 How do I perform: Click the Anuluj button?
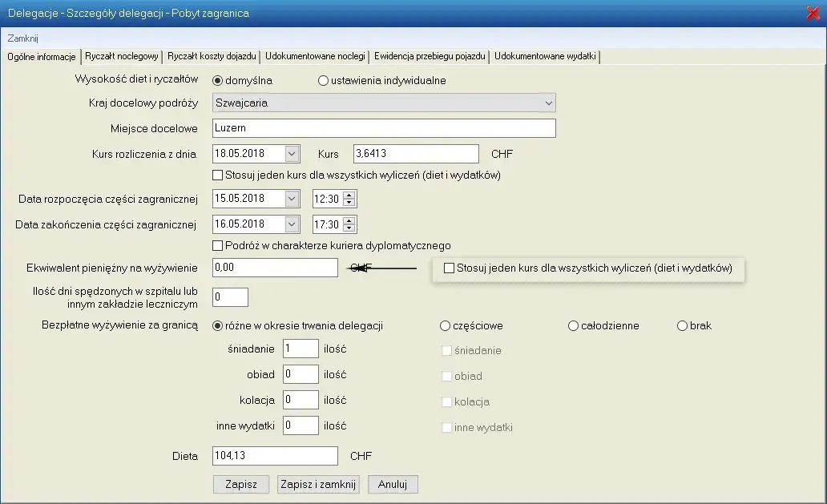click(393, 484)
